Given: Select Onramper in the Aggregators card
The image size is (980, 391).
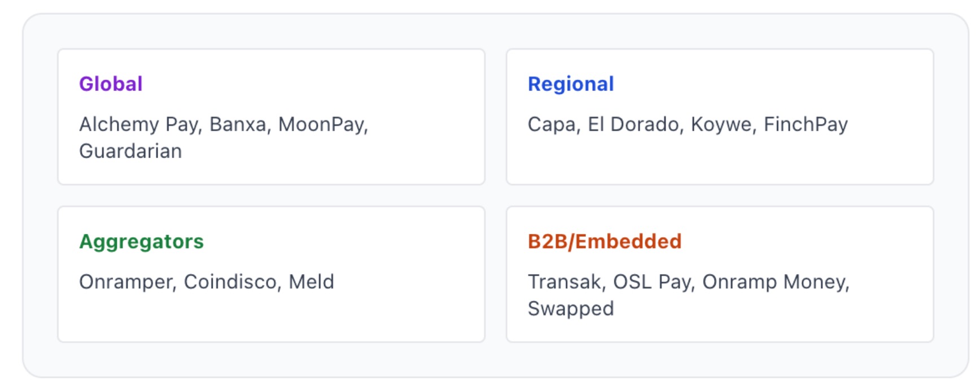Looking at the screenshot, I should click(127, 282).
